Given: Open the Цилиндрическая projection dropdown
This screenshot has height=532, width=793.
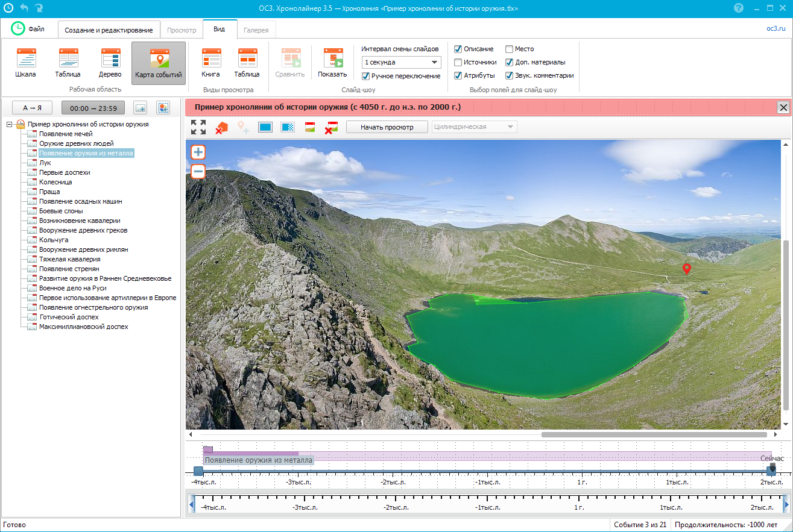Looking at the screenshot, I should coord(474,127).
